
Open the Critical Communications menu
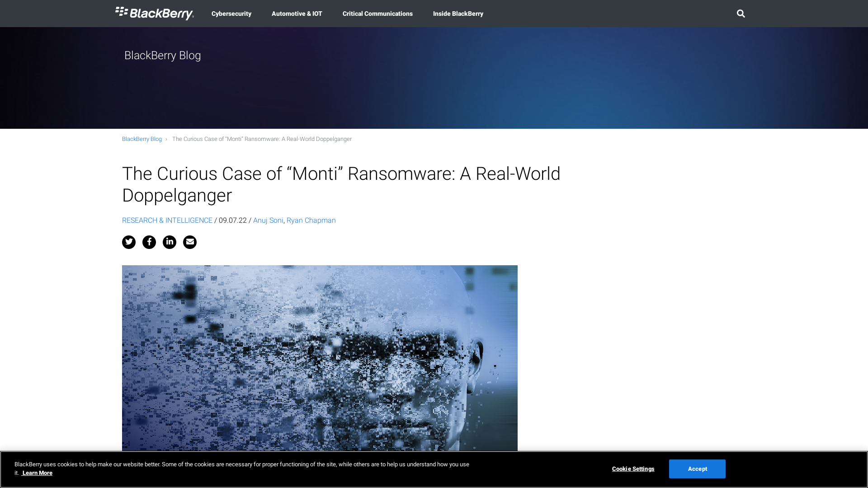pyautogui.click(x=377, y=14)
